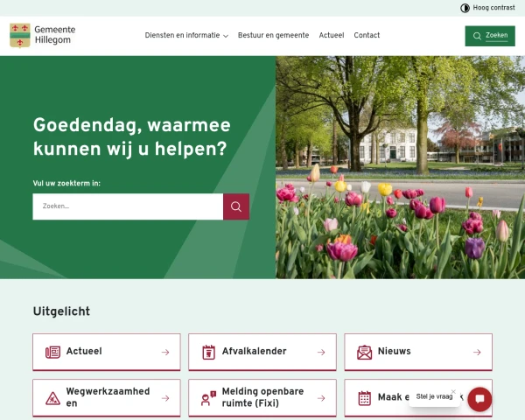Viewport: 525px width, 420px height.
Task: Open Bestuur en gemeente menu item
Action: [x=273, y=35]
